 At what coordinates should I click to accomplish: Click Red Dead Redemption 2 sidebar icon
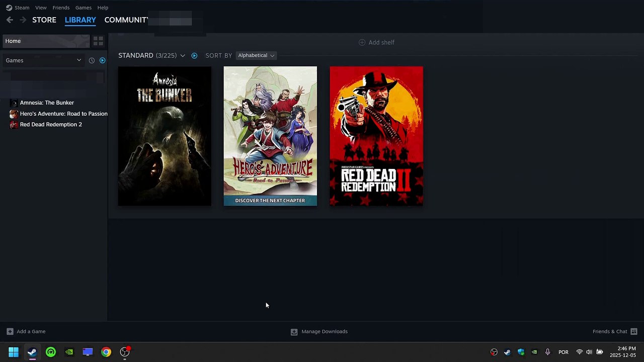(x=14, y=125)
